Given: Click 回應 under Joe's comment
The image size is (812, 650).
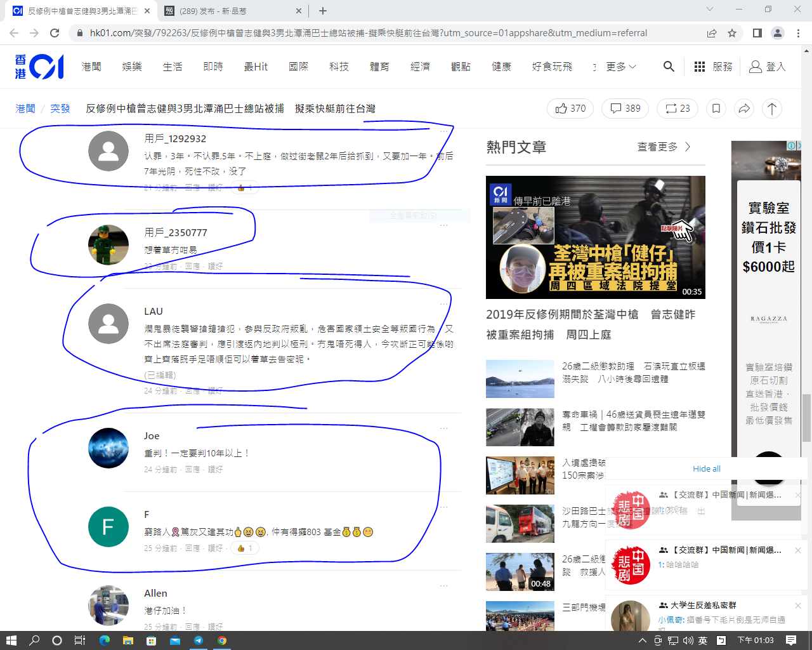Looking at the screenshot, I should [x=192, y=470].
